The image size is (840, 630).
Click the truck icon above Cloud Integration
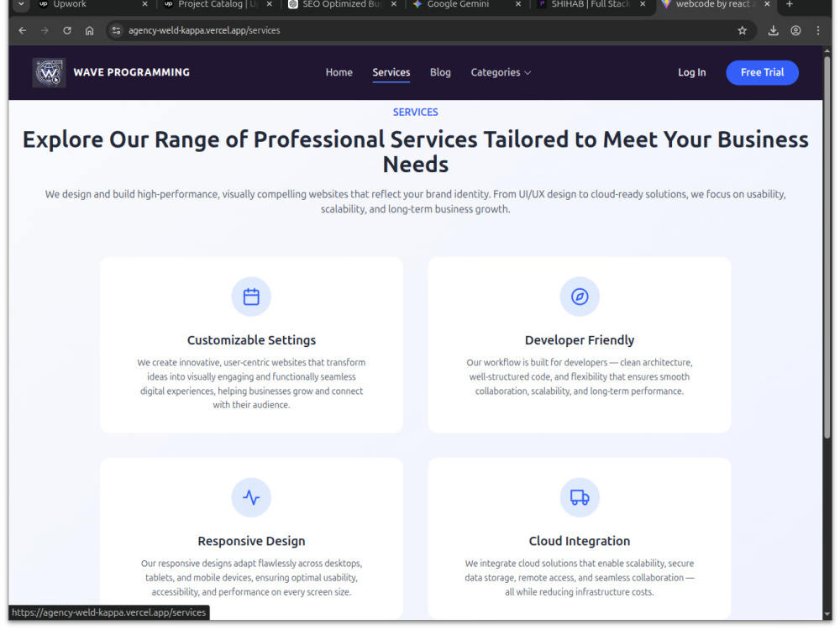[x=580, y=497]
